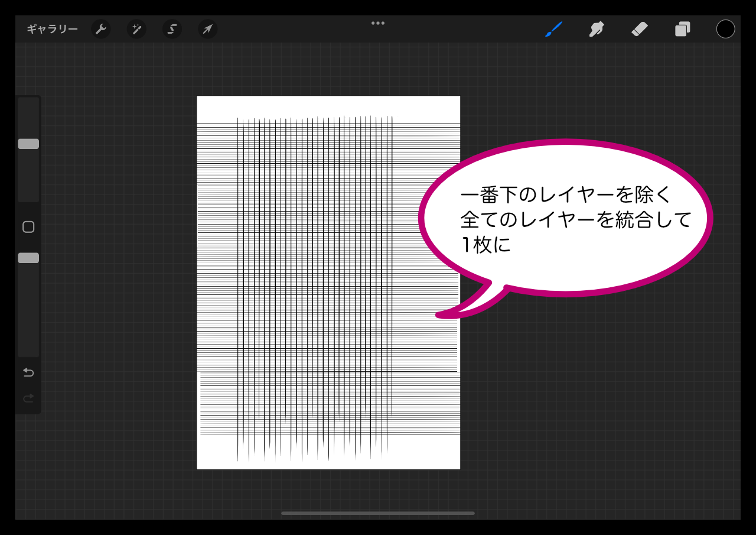Screen dimensions: 756x535
Task: Click the brush size slider handle
Action: pos(28,144)
